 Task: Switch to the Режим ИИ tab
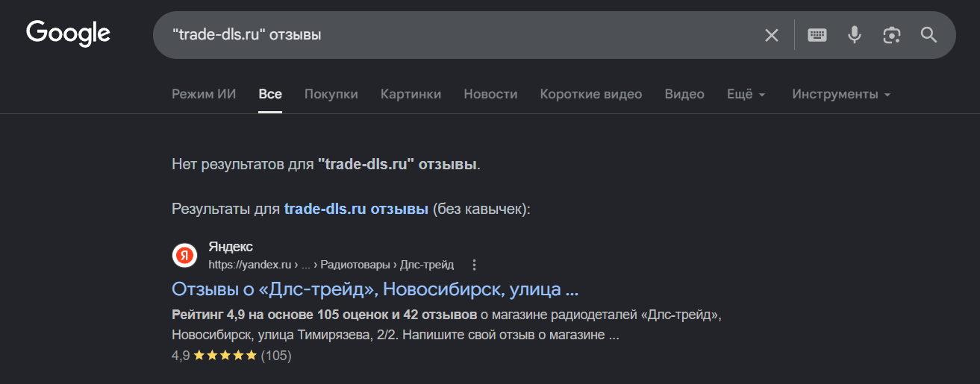pyautogui.click(x=204, y=94)
